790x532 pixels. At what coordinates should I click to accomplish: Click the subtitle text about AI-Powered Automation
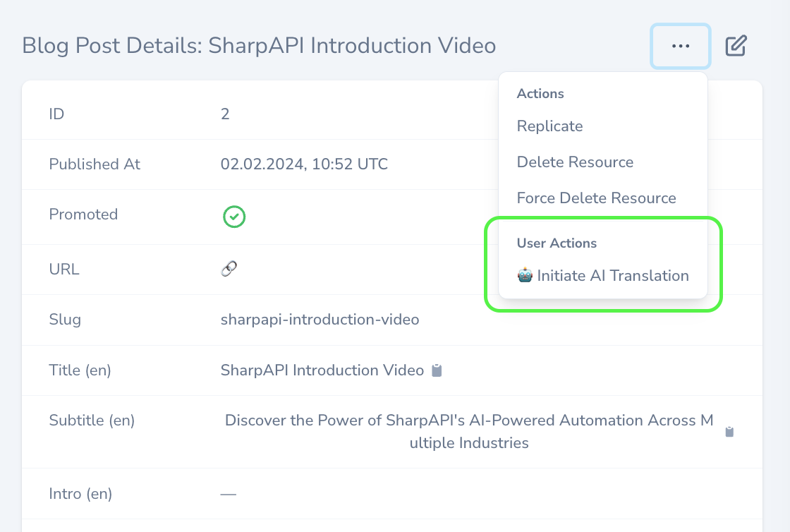coord(469,431)
